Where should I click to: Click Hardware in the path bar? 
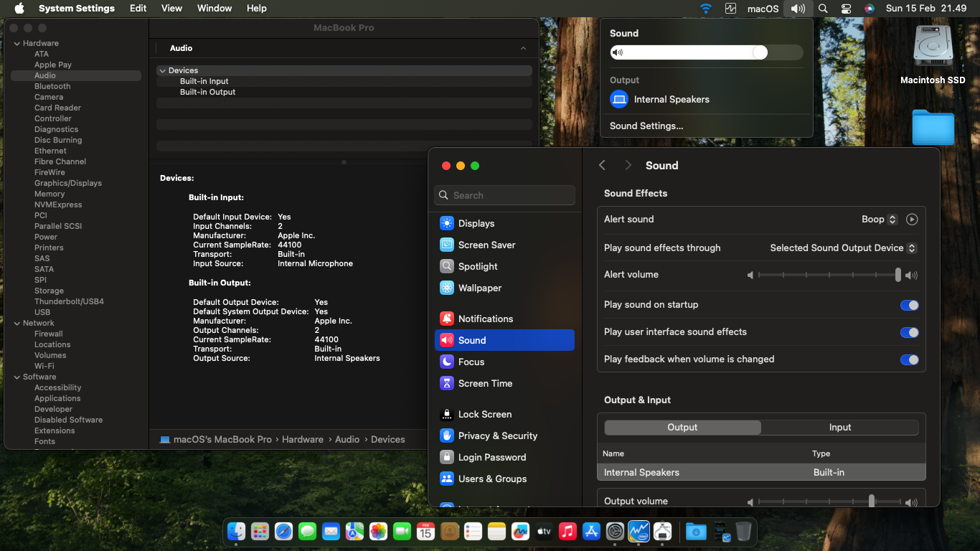click(x=303, y=439)
